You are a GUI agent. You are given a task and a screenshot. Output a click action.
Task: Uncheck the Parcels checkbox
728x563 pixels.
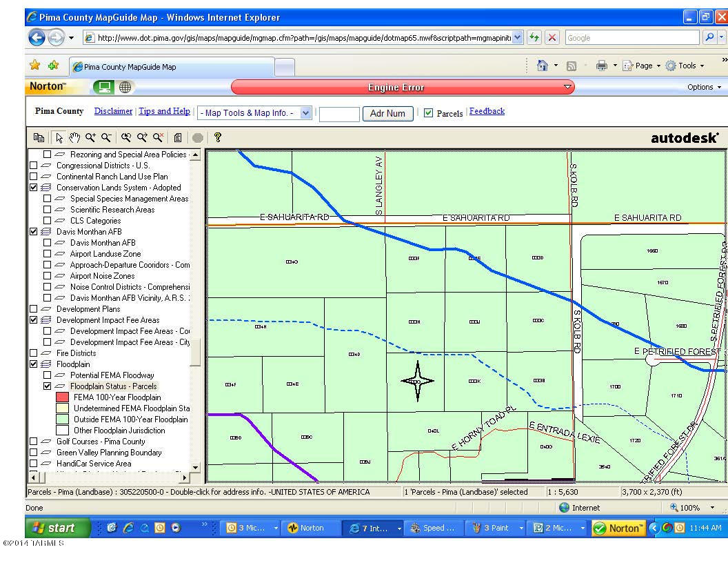coord(429,113)
